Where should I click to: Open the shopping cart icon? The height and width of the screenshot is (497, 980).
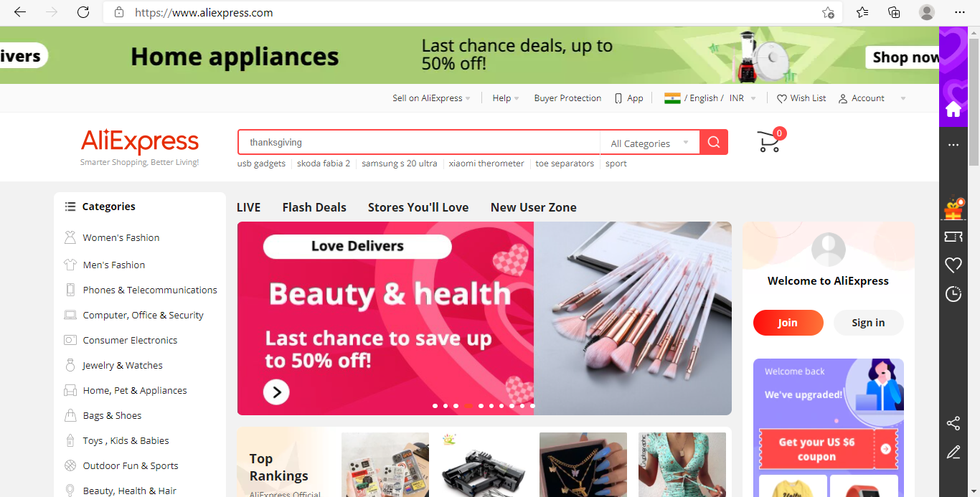770,141
